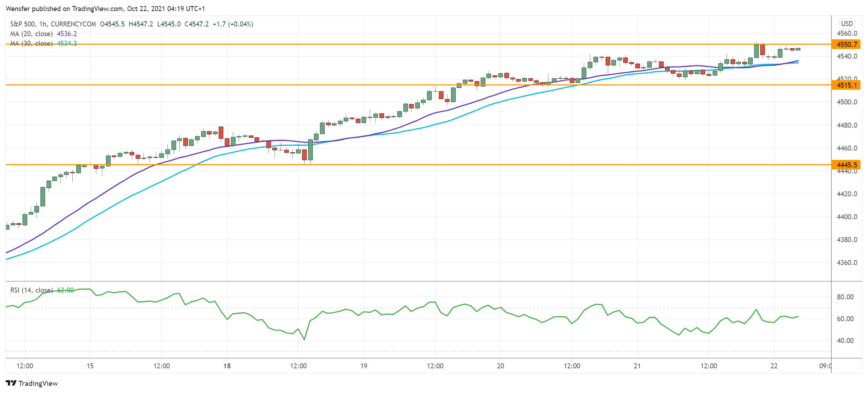Open the USD currency selector
The image size is (868, 393).
[847, 24]
